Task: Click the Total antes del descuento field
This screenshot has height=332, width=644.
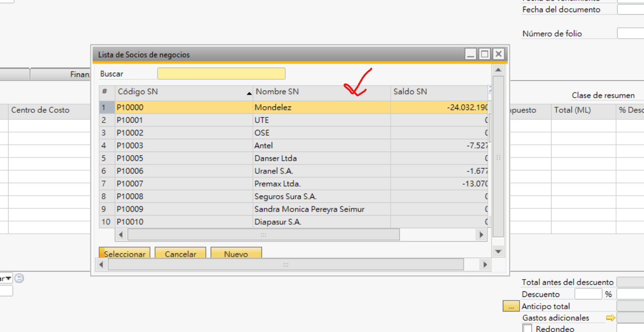Action: tap(630, 282)
